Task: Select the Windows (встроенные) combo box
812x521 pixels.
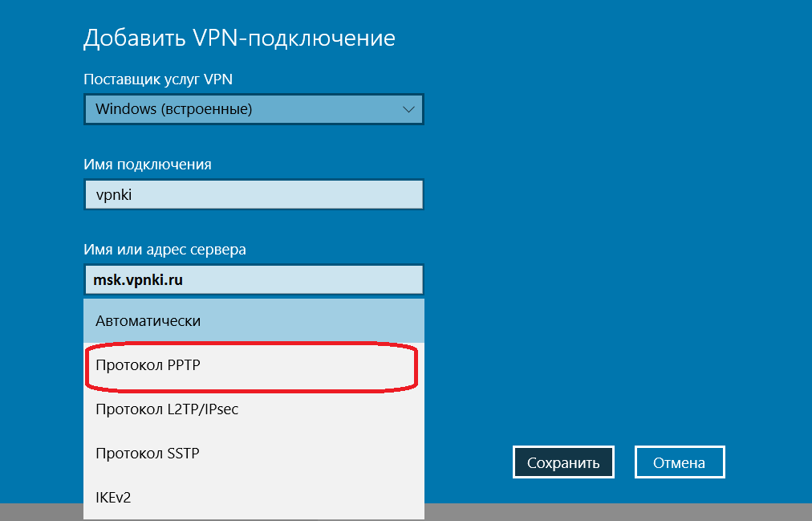Action: pos(253,109)
